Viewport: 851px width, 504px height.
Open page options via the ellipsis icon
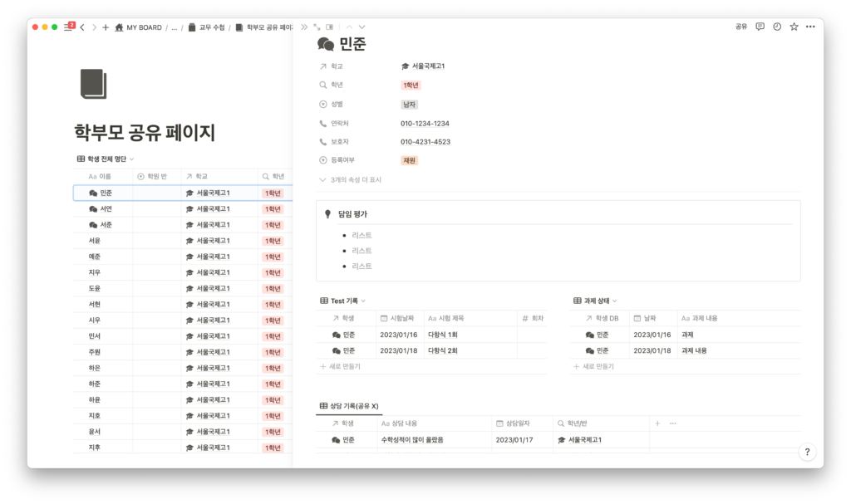810,27
